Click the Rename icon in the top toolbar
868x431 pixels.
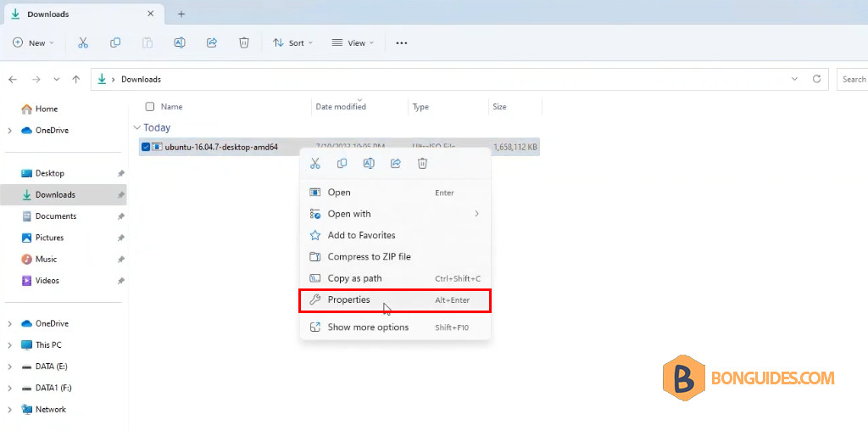click(x=180, y=42)
